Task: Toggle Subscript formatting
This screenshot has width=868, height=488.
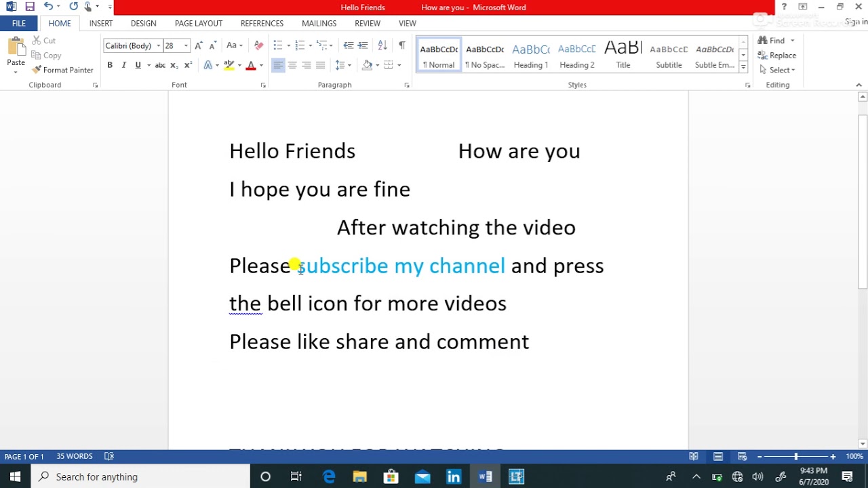Action: 174,65
